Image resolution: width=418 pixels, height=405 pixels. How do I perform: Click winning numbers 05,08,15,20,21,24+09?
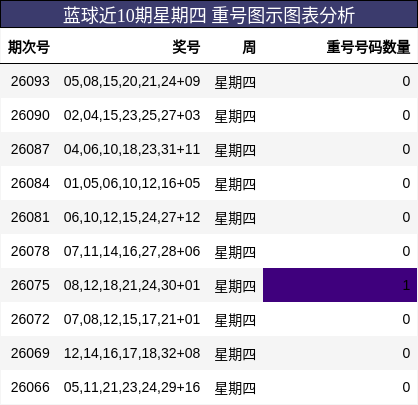(x=132, y=81)
